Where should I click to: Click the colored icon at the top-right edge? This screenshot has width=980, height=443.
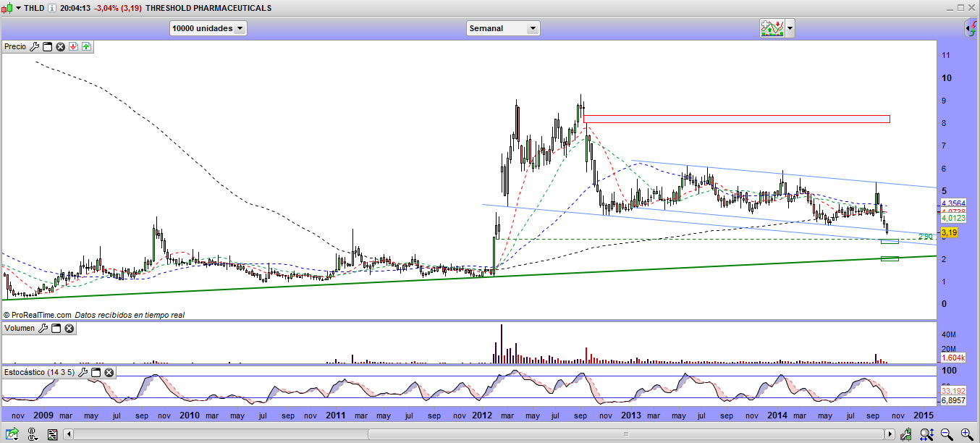972,29
